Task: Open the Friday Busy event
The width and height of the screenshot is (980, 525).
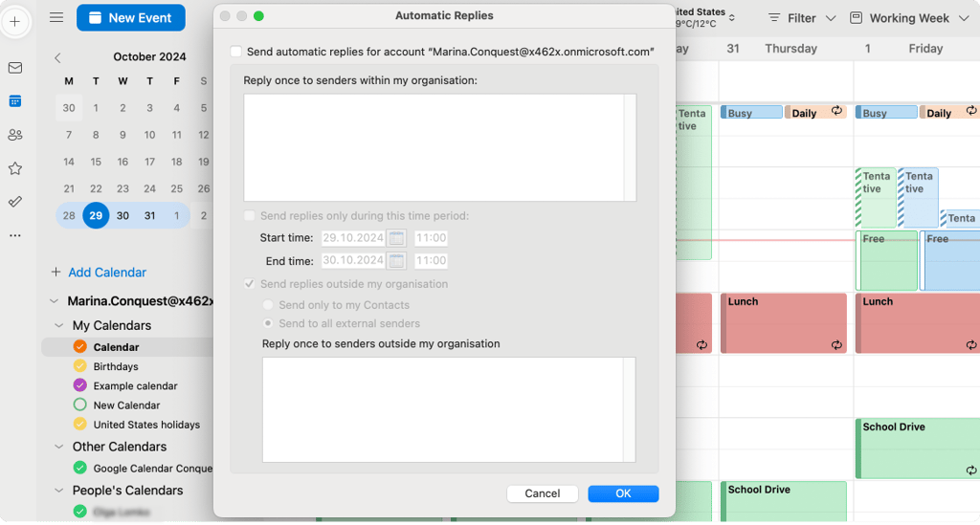Action: [x=886, y=113]
